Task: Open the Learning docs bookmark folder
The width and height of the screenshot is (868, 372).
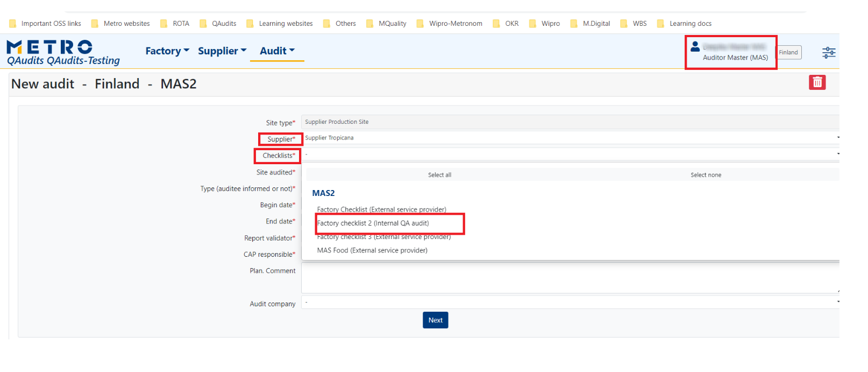Action: pyautogui.click(x=684, y=24)
